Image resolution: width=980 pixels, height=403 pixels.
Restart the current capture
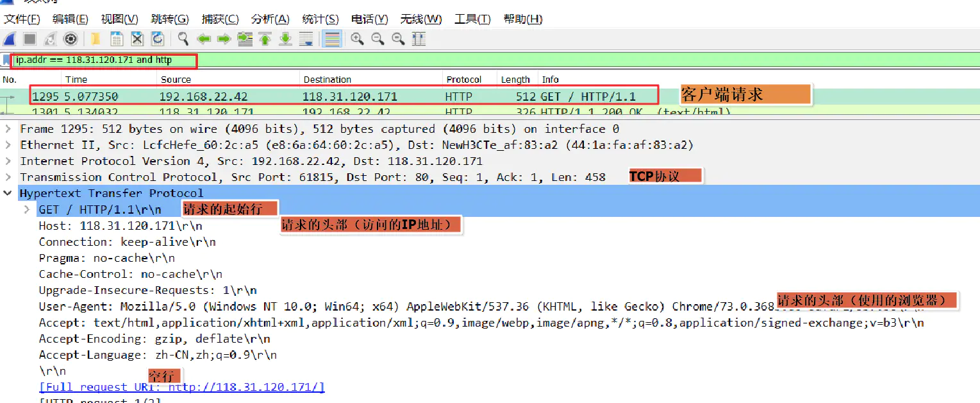click(x=51, y=39)
